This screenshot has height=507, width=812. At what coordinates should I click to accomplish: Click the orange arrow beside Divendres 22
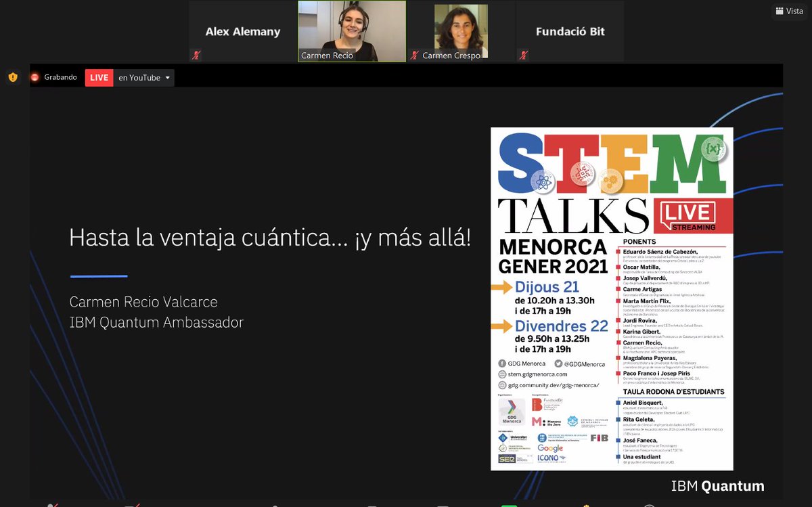pyautogui.click(x=501, y=327)
